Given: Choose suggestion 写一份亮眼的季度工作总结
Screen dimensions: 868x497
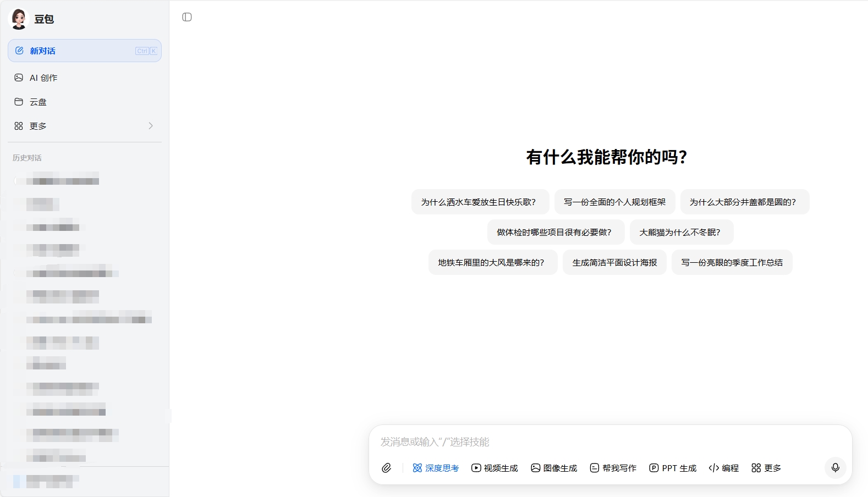Looking at the screenshot, I should 732,262.
